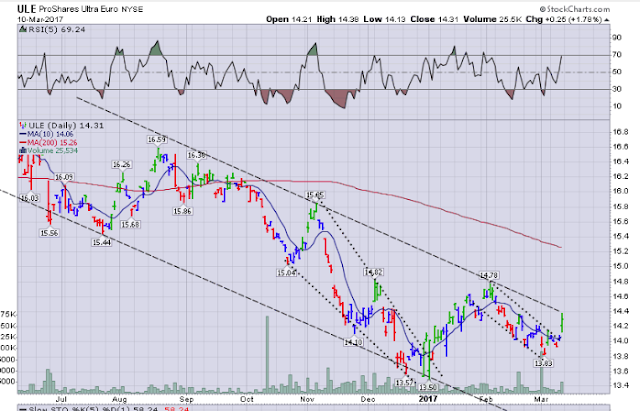Click the 16.38 price label near September
This screenshot has height=411, width=640.
point(196,155)
